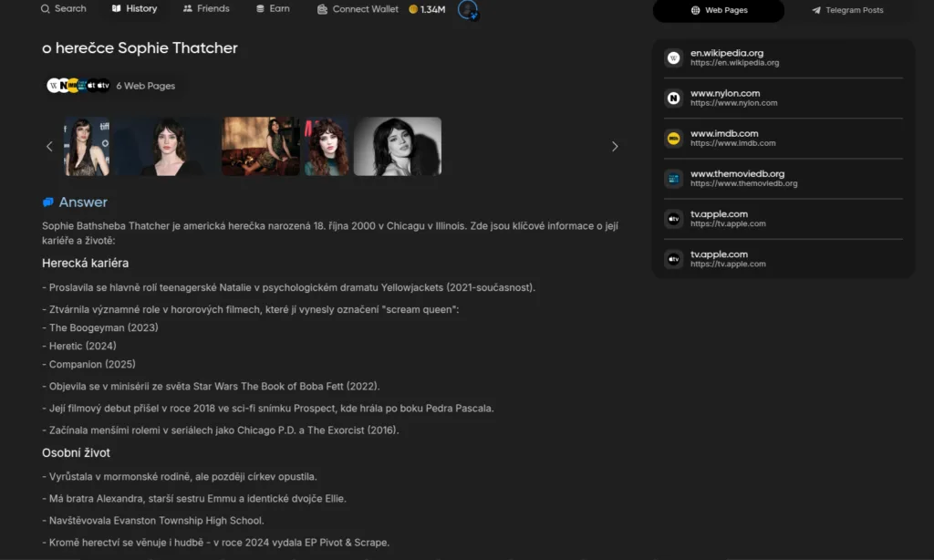Click the Chicago P.D. and Exorcist line
Viewport: 934px width, 560px height.
(x=221, y=430)
